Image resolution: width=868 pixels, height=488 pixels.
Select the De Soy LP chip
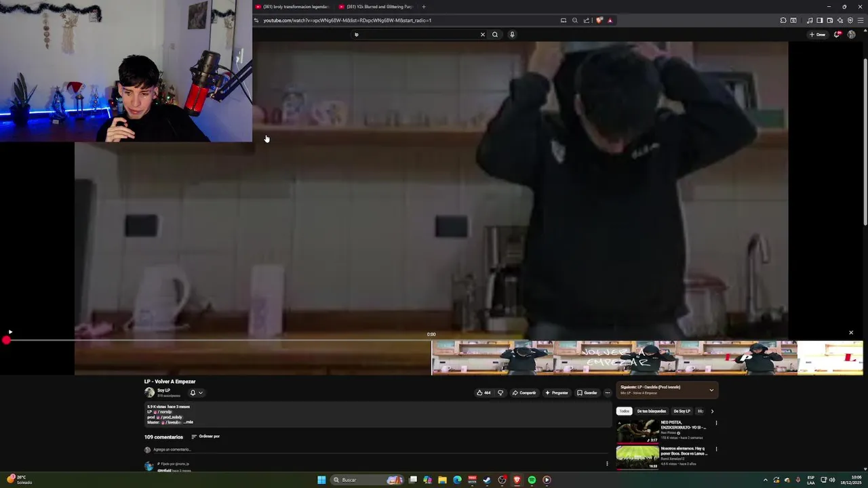(x=682, y=411)
